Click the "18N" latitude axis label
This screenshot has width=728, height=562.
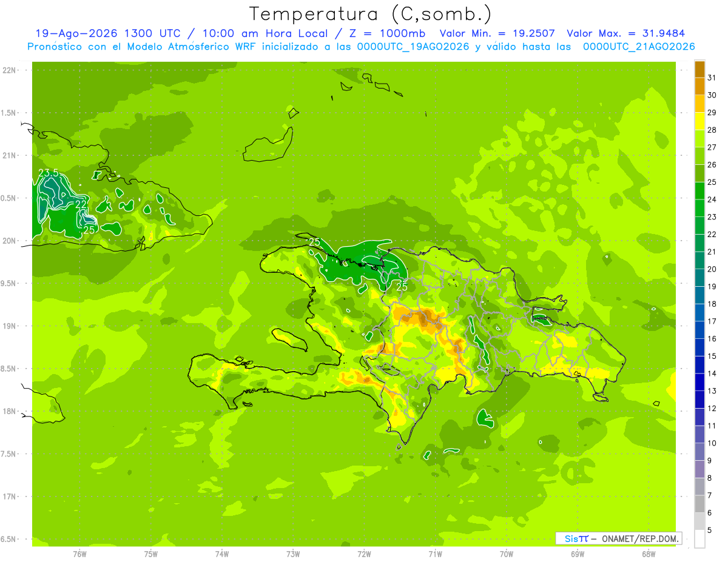pyautogui.click(x=10, y=412)
